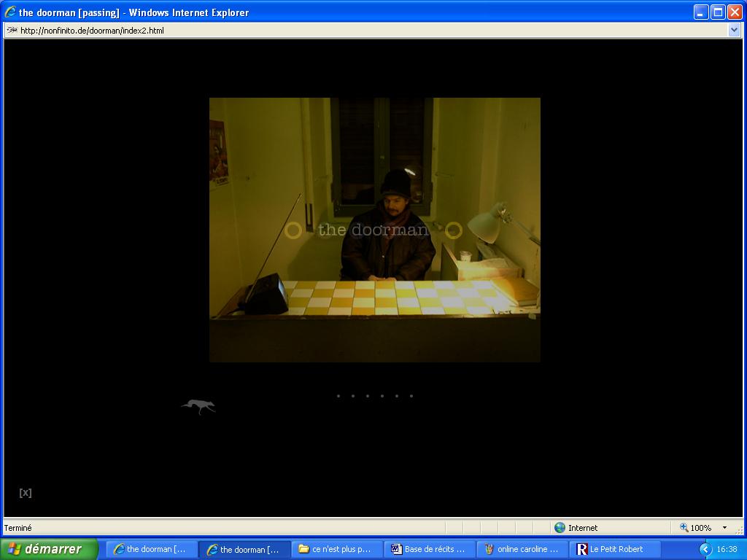The height and width of the screenshot is (560, 747).
Task: Close the Internet Explorer window
Action: coord(735,12)
